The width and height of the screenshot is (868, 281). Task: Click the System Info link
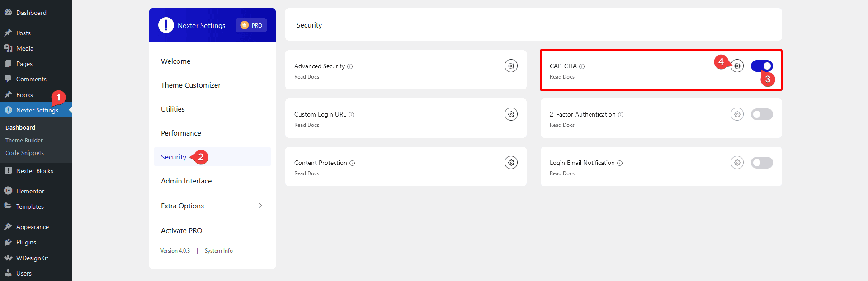click(218, 251)
